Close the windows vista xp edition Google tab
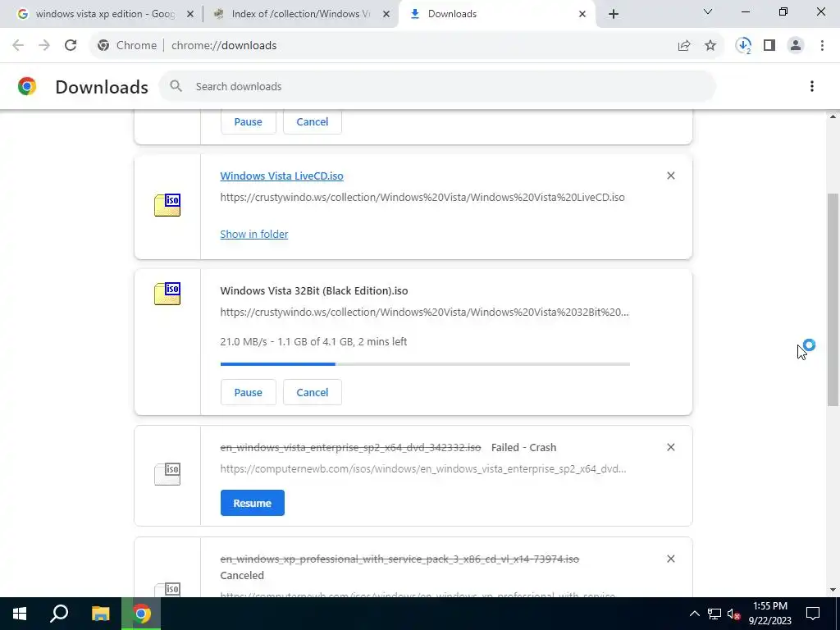Screen dimensions: 840x630 coord(189,14)
